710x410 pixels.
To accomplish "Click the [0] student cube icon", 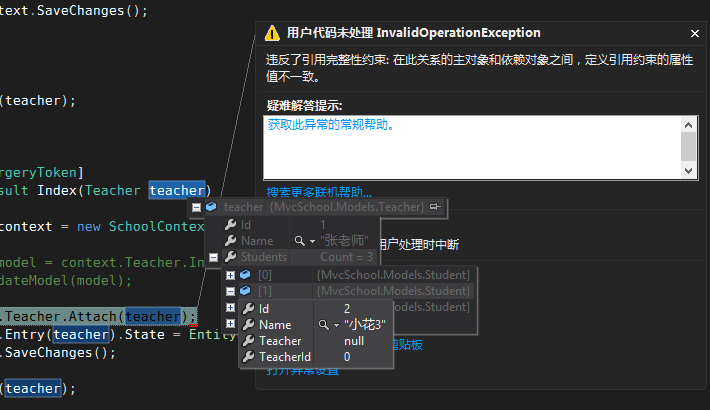I will pyautogui.click(x=245, y=275).
